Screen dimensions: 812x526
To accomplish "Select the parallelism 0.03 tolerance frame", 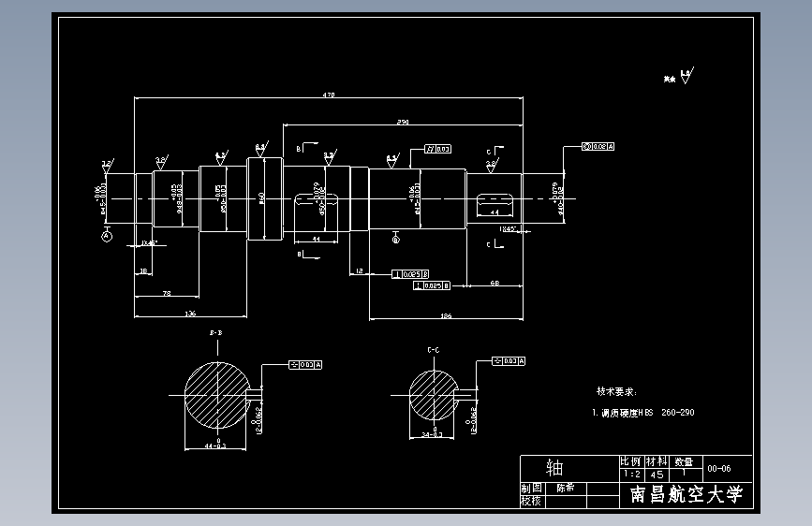I will click(x=437, y=149).
